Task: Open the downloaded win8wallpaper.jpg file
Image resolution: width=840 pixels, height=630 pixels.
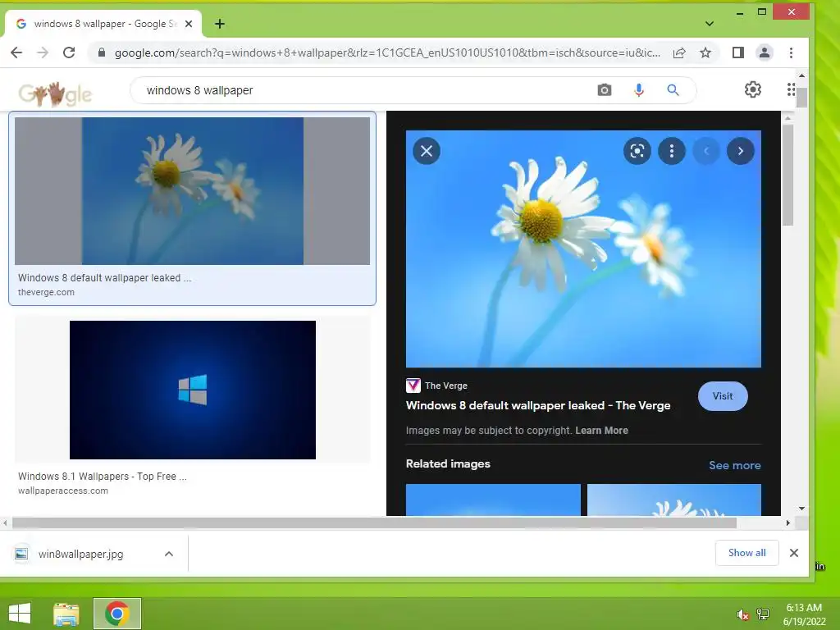Action: [x=80, y=554]
